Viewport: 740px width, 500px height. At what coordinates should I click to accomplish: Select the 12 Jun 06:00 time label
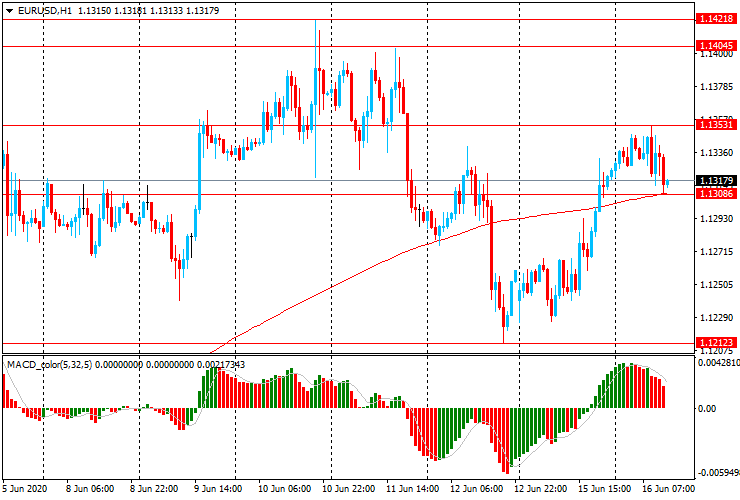tap(477, 488)
